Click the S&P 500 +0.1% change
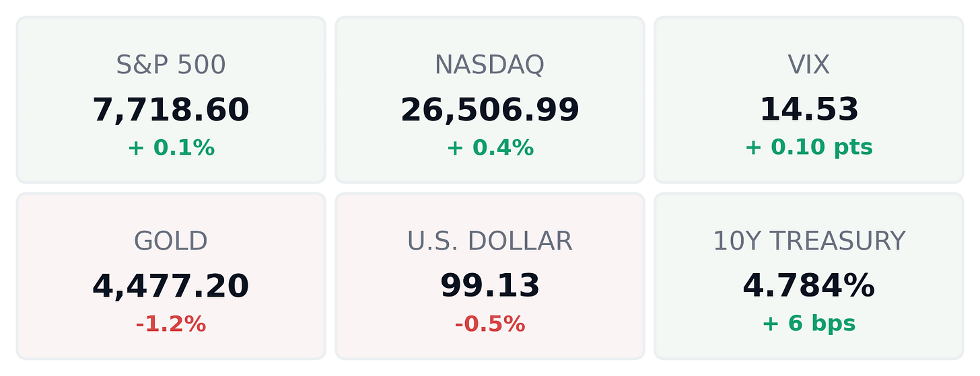The width and height of the screenshot is (980, 376). [171, 148]
